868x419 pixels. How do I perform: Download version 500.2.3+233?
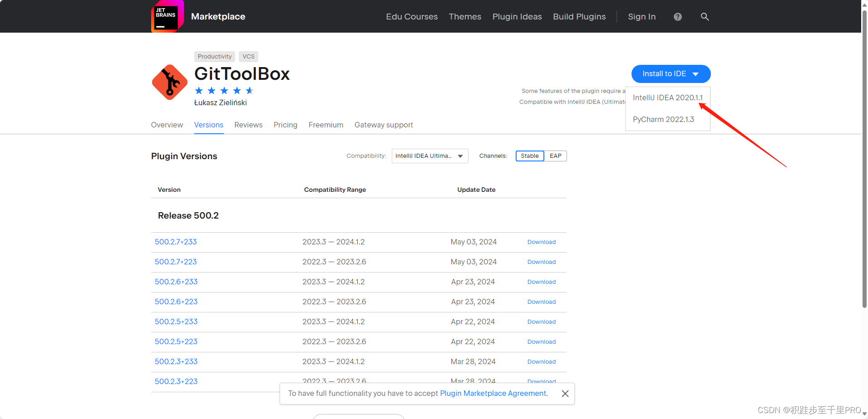pos(542,362)
